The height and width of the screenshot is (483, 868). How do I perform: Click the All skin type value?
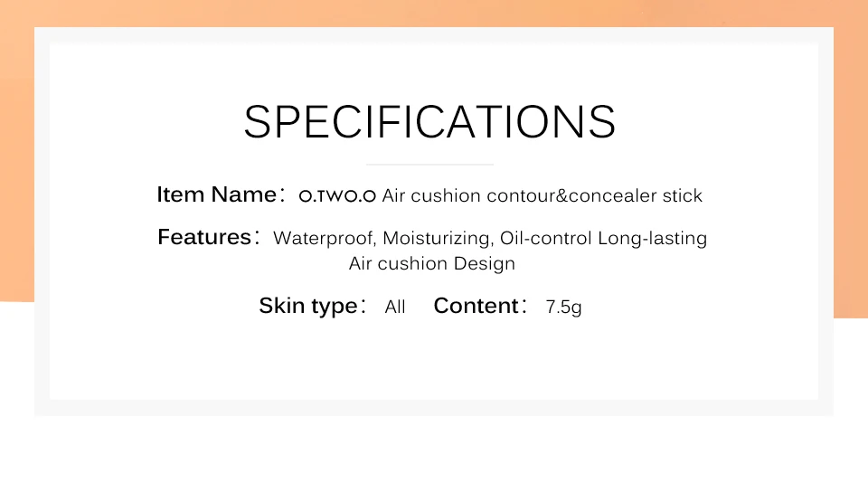395,307
